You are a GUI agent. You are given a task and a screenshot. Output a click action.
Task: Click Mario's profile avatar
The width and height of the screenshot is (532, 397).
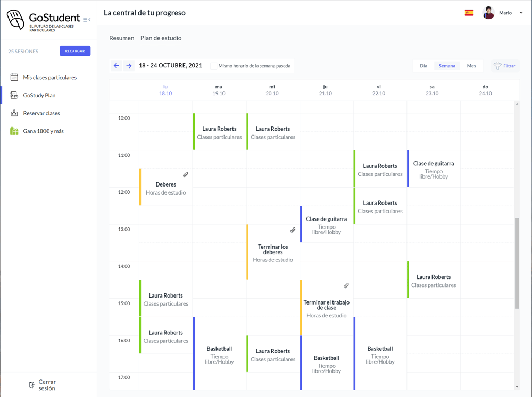pyautogui.click(x=488, y=13)
